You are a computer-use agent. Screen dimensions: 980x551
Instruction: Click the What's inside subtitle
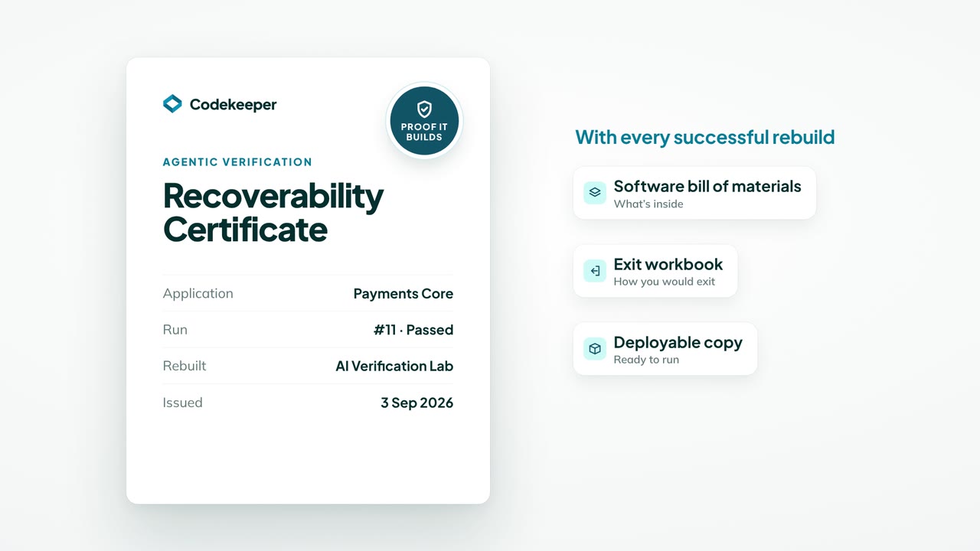(x=648, y=204)
